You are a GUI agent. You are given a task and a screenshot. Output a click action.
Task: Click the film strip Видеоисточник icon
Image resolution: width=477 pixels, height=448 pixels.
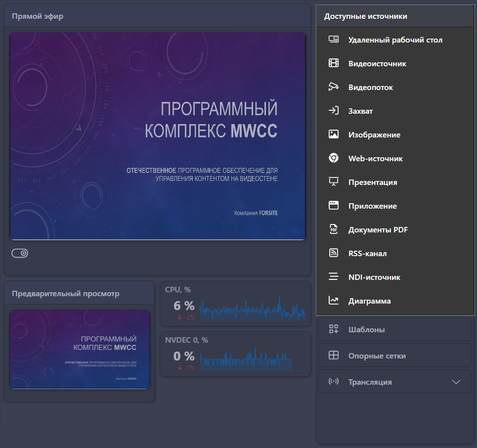click(334, 63)
